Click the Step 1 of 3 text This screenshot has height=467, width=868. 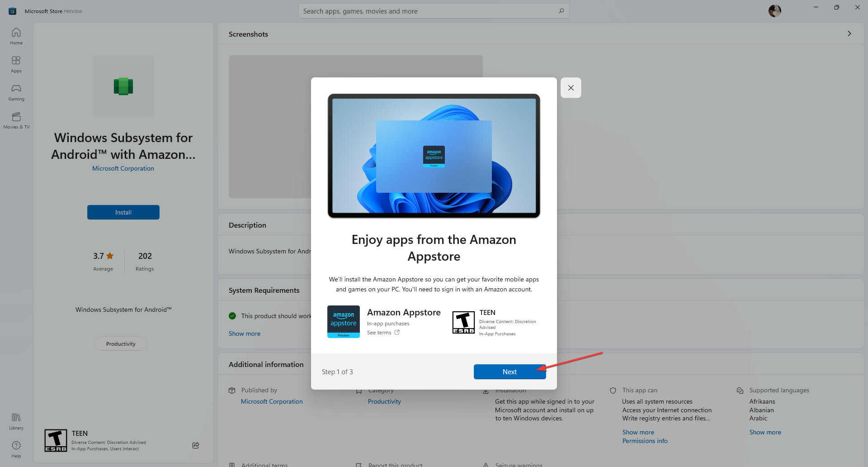point(337,372)
